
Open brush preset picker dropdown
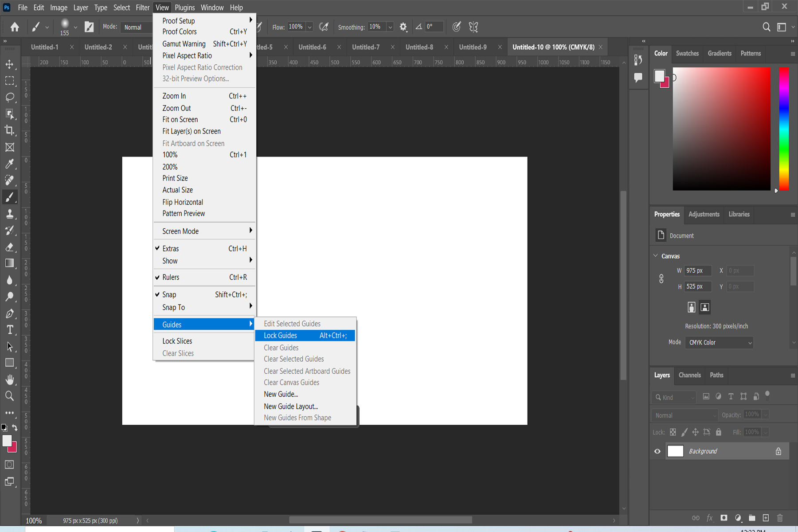pos(75,27)
